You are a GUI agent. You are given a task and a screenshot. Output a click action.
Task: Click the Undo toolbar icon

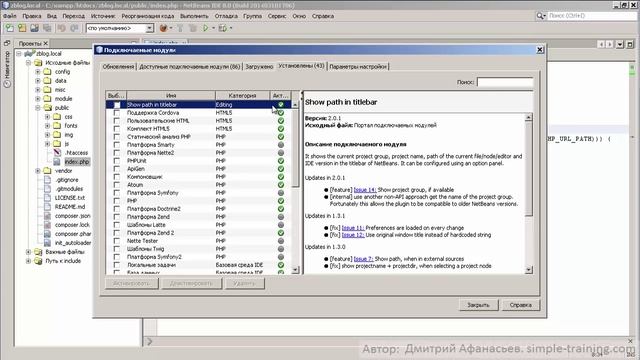[62, 28]
